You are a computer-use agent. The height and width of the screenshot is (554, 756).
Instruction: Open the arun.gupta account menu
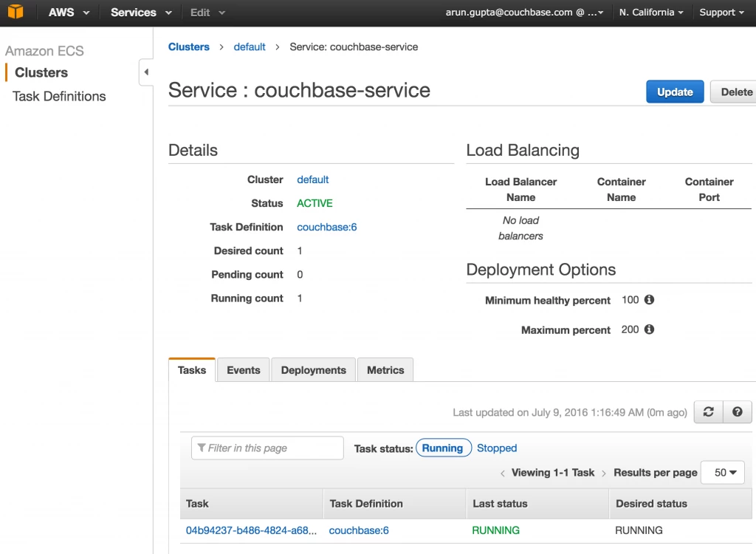pyautogui.click(x=525, y=13)
